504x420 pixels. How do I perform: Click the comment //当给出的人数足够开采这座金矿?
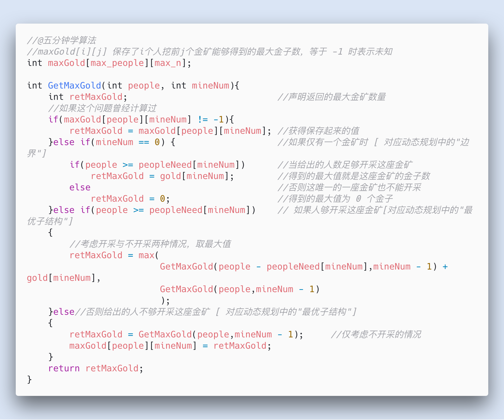tap(345, 165)
